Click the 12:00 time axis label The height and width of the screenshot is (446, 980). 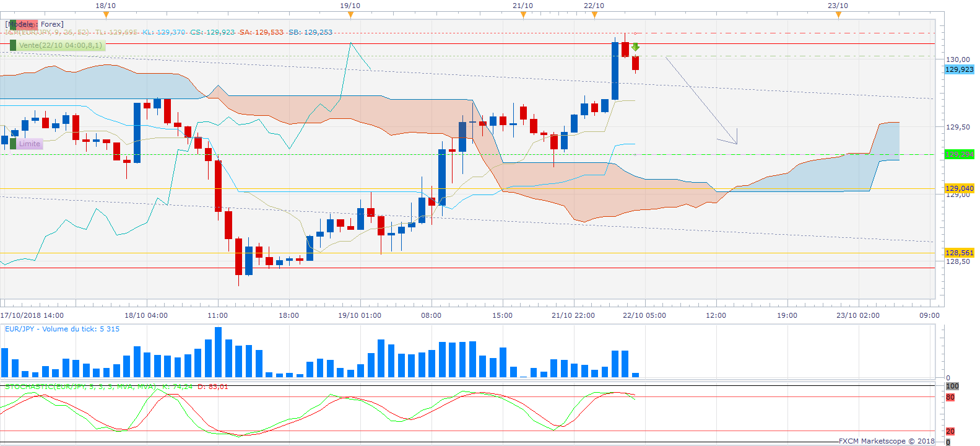[x=716, y=315]
